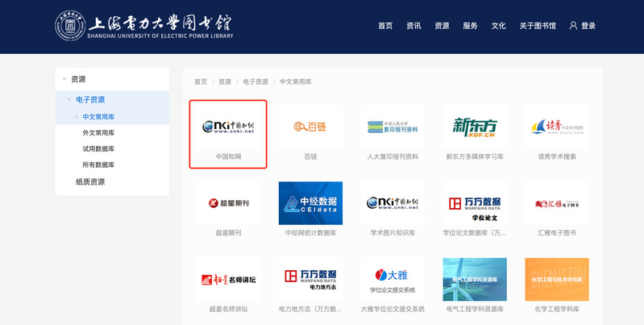Open the CNKI 中国知网 logo card
644x325 pixels.
click(x=228, y=127)
